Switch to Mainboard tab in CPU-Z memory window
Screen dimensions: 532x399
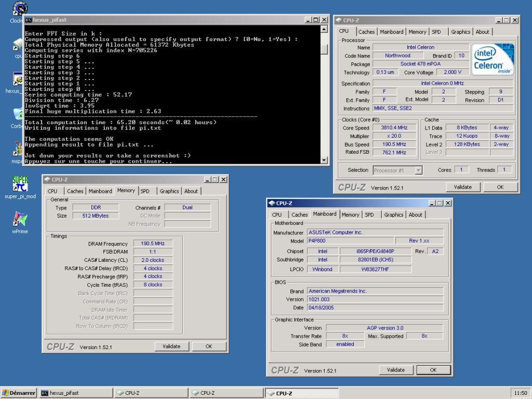click(100, 191)
